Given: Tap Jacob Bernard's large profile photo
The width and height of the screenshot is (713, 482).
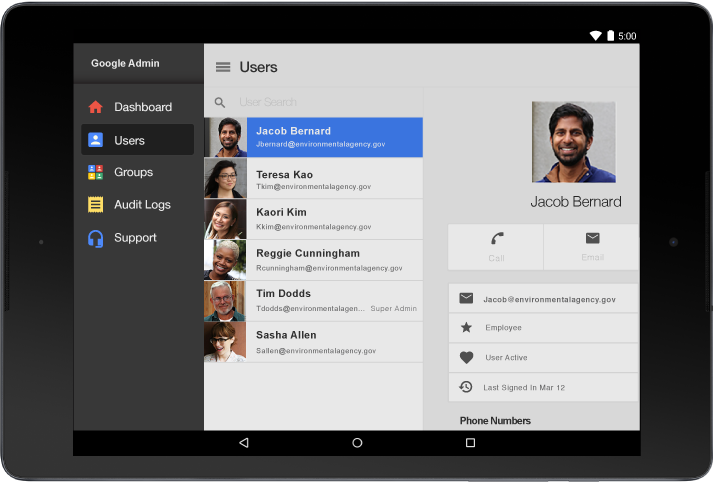Looking at the screenshot, I should [x=573, y=142].
